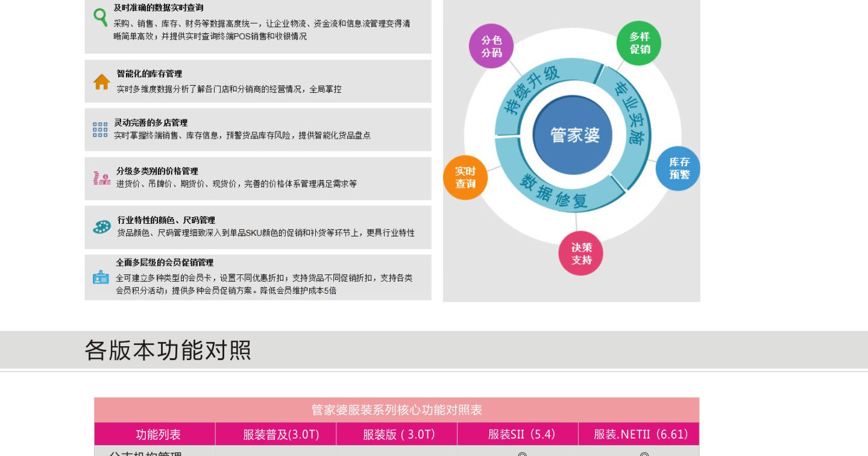The height and width of the screenshot is (456, 868).
Task: Click heading 智能化的库存管理
Action: click(149, 74)
